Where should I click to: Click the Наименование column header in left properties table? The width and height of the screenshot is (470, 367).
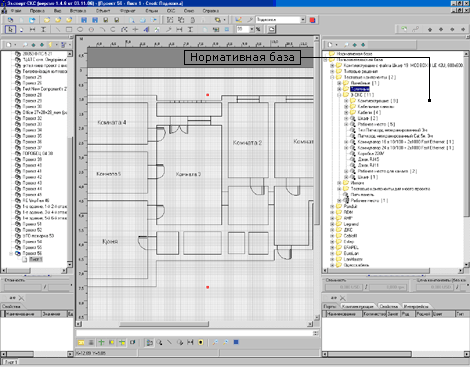(x=23, y=314)
